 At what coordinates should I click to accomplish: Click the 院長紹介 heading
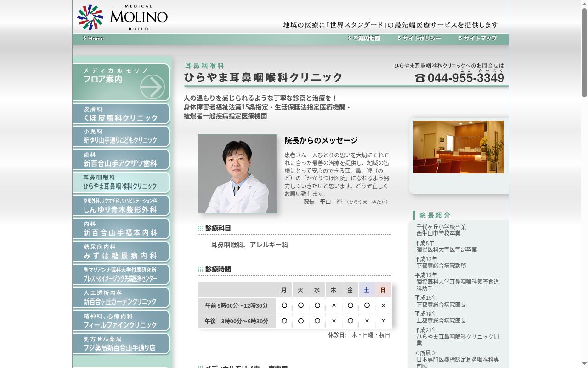(x=435, y=215)
